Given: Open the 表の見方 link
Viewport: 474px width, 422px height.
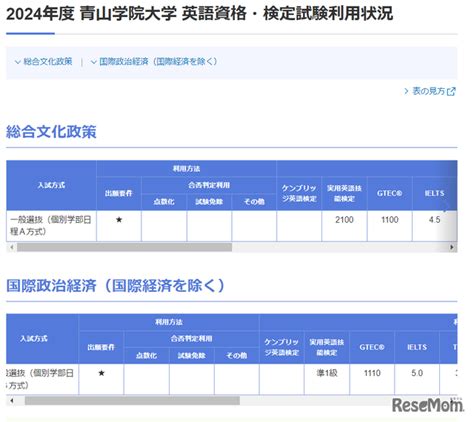Looking at the screenshot, I should (x=428, y=91).
